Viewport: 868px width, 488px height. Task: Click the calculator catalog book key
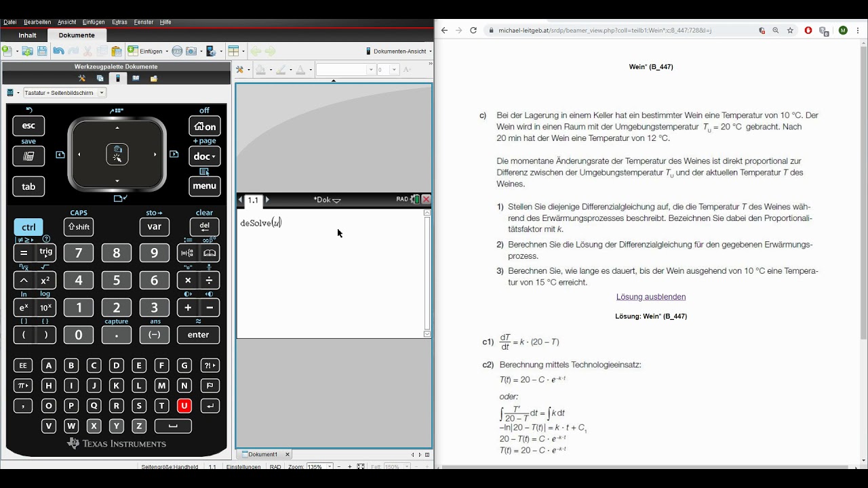[210, 253]
